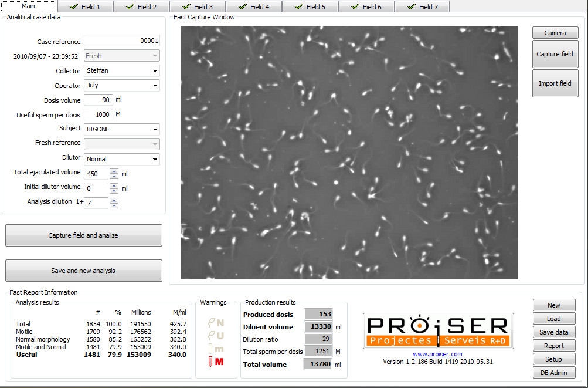
Task: Click the Save data button
Action: tap(554, 332)
